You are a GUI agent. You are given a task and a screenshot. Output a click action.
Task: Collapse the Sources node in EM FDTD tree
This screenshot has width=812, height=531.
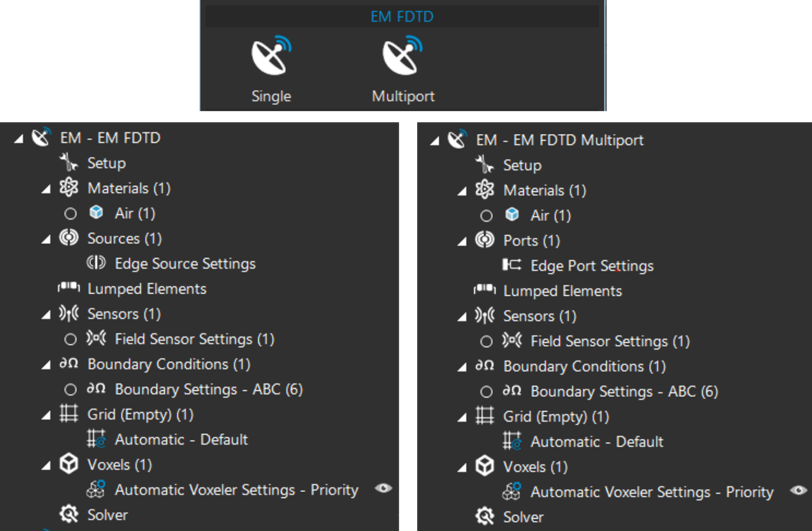click(46, 240)
